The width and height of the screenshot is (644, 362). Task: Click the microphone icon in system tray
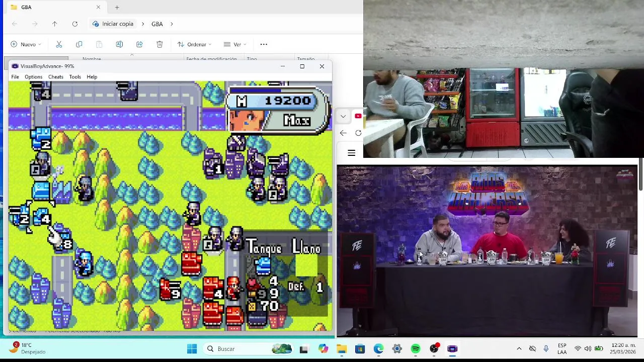[546, 349]
